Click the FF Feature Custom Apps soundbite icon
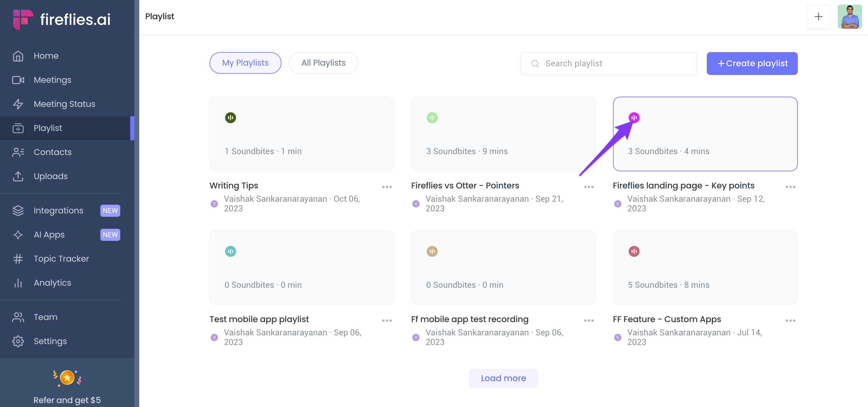The image size is (868, 407). point(634,251)
